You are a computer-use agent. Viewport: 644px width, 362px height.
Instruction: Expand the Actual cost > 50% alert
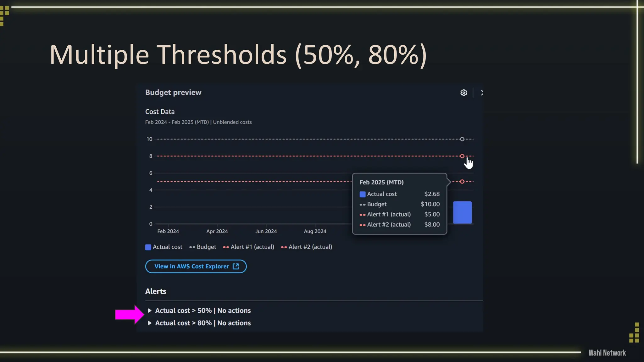(199, 310)
